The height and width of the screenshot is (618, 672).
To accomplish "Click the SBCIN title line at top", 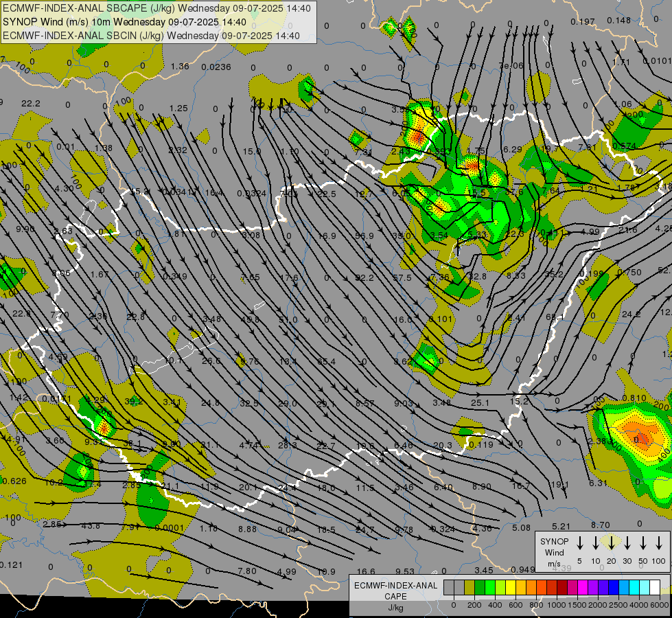I will [x=151, y=36].
